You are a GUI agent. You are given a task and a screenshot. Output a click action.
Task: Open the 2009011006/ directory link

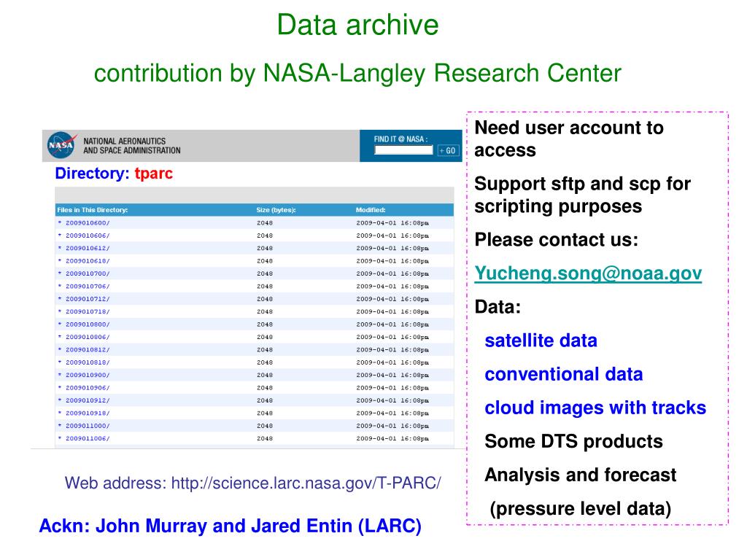coord(88,438)
